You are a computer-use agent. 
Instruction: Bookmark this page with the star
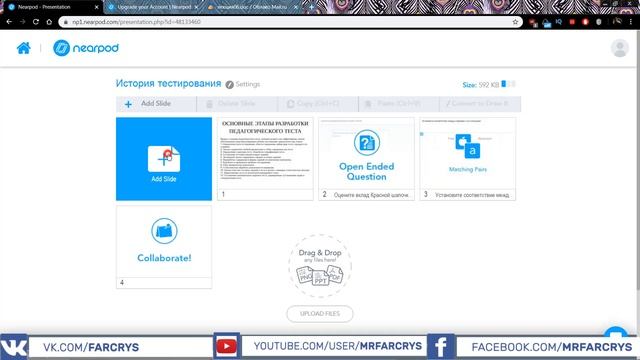pyautogui.click(x=515, y=22)
